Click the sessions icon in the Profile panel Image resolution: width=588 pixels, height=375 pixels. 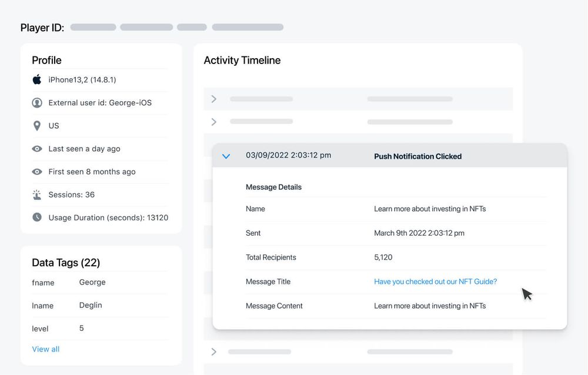(x=37, y=195)
